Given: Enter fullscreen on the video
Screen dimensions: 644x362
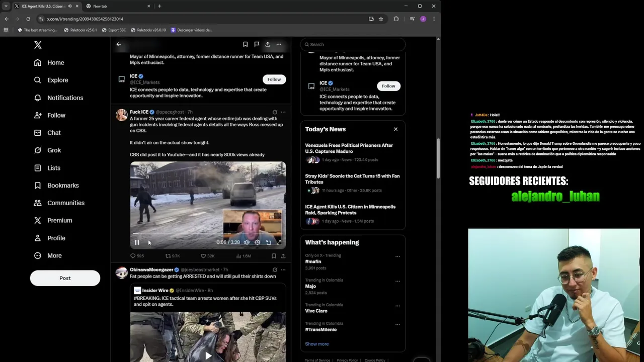Looking at the screenshot, I should (x=279, y=242).
